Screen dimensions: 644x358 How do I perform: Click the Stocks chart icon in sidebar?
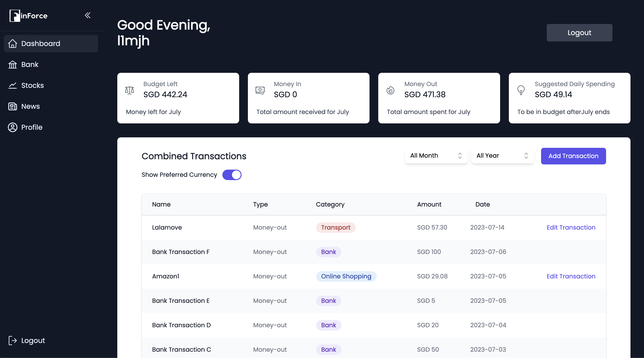pos(12,85)
